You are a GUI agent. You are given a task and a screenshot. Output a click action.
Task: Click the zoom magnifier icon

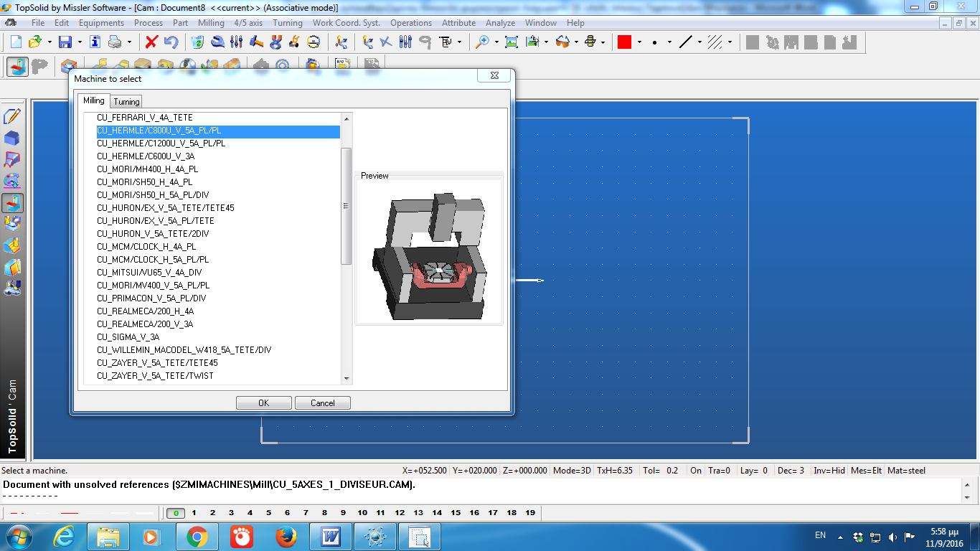483,42
